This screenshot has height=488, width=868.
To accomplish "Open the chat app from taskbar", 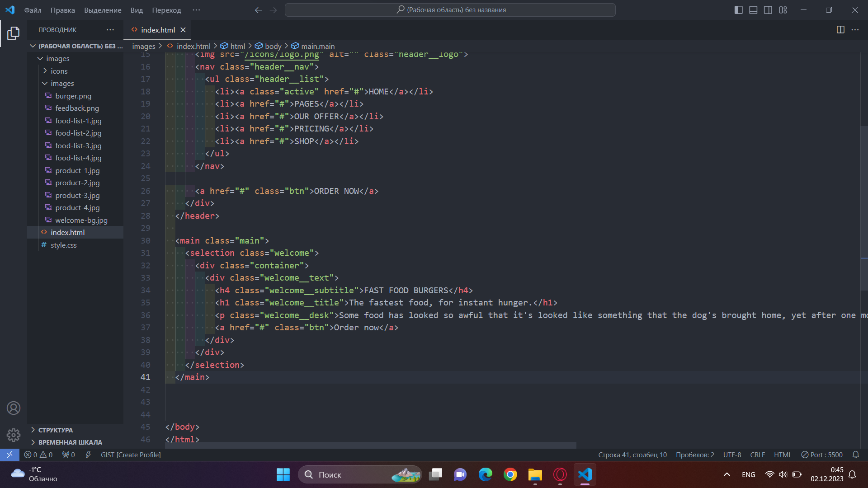I will coord(460,474).
